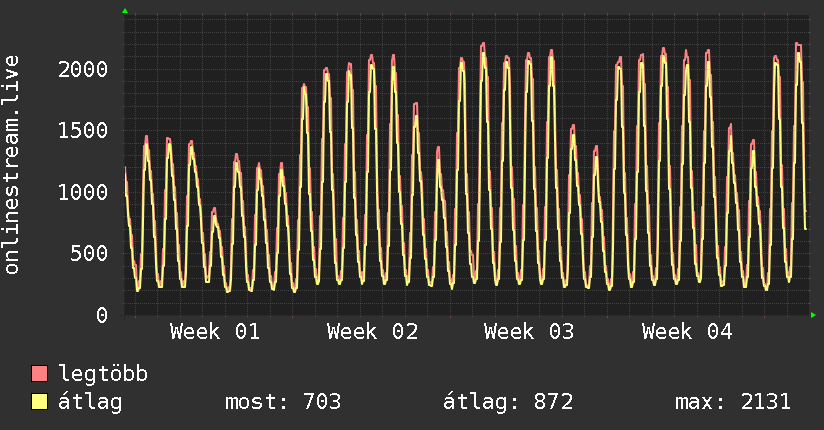The width and height of the screenshot is (824, 430).
Task: Click the yellow átlag legend swatch
Action: [x=40, y=403]
